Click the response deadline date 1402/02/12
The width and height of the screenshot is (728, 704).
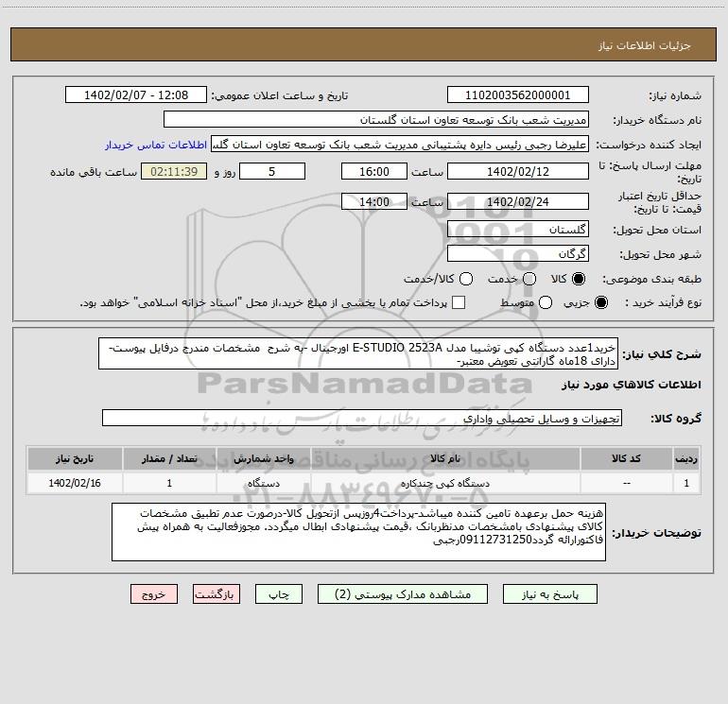(518, 171)
